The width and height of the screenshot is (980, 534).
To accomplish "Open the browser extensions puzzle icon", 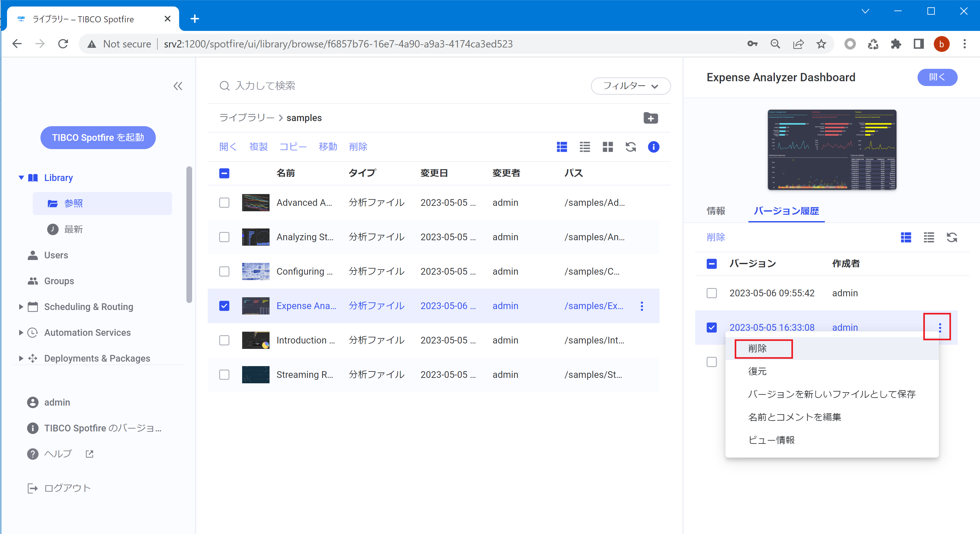I will click(896, 44).
